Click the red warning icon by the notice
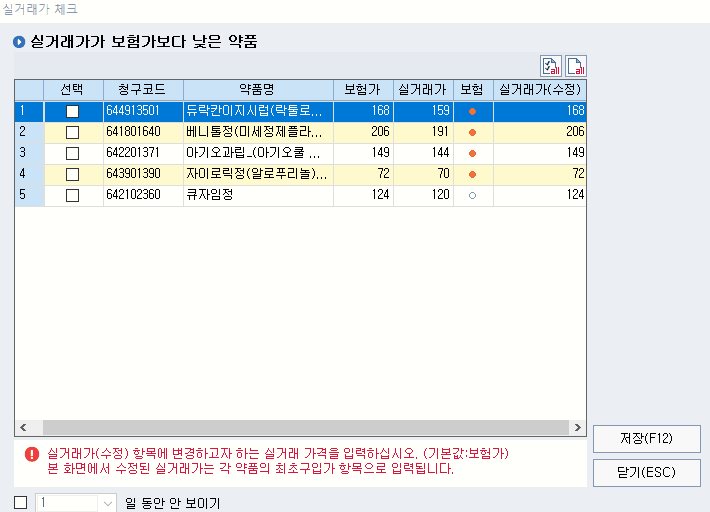The image size is (710, 512). click(32, 453)
